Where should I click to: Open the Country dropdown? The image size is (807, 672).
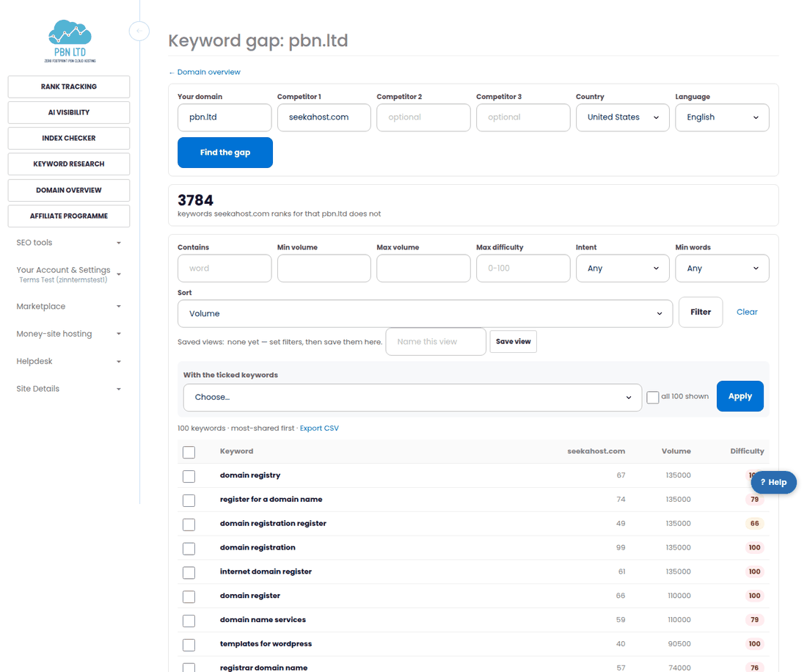click(x=622, y=117)
